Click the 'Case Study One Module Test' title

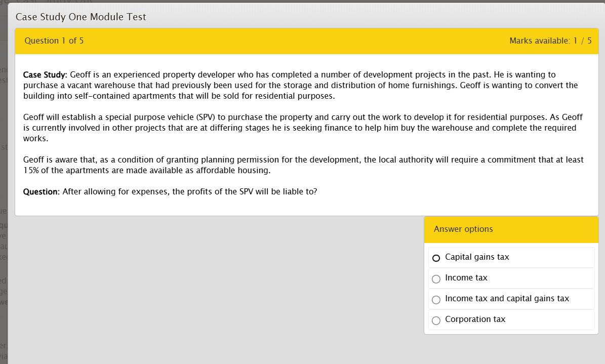[x=81, y=17]
